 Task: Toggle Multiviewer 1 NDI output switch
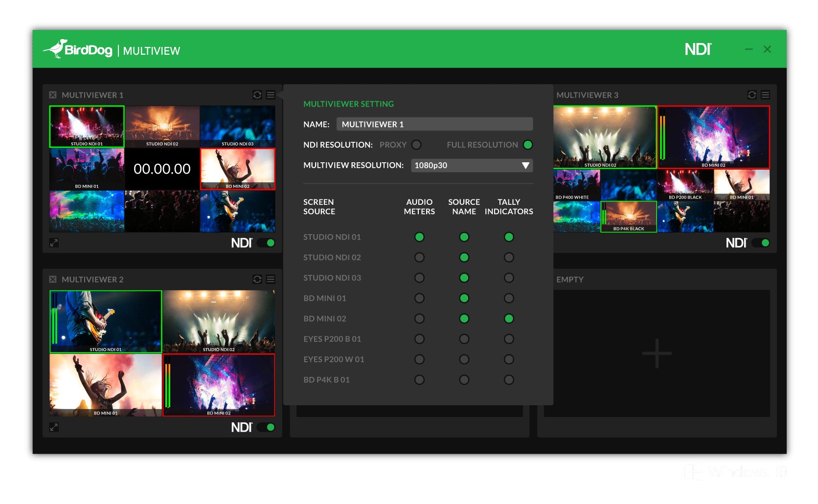pyautogui.click(x=267, y=243)
